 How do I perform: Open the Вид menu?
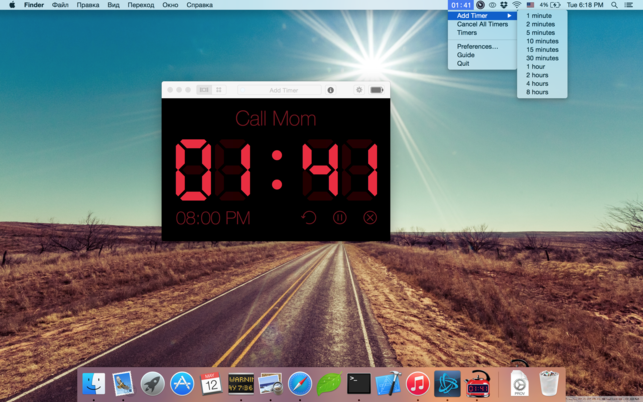(x=113, y=5)
